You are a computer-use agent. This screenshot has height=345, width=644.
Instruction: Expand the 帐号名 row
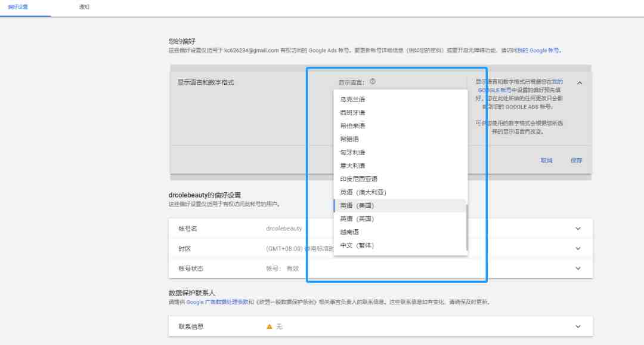pyautogui.click(x=578, y=229)
